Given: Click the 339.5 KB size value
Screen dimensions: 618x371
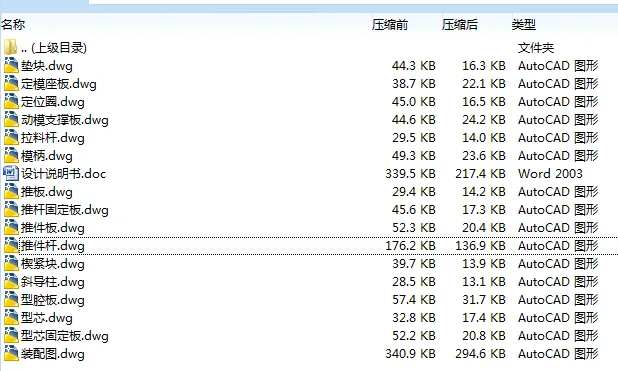Looking at the screenshot, I should pos(410,174).
